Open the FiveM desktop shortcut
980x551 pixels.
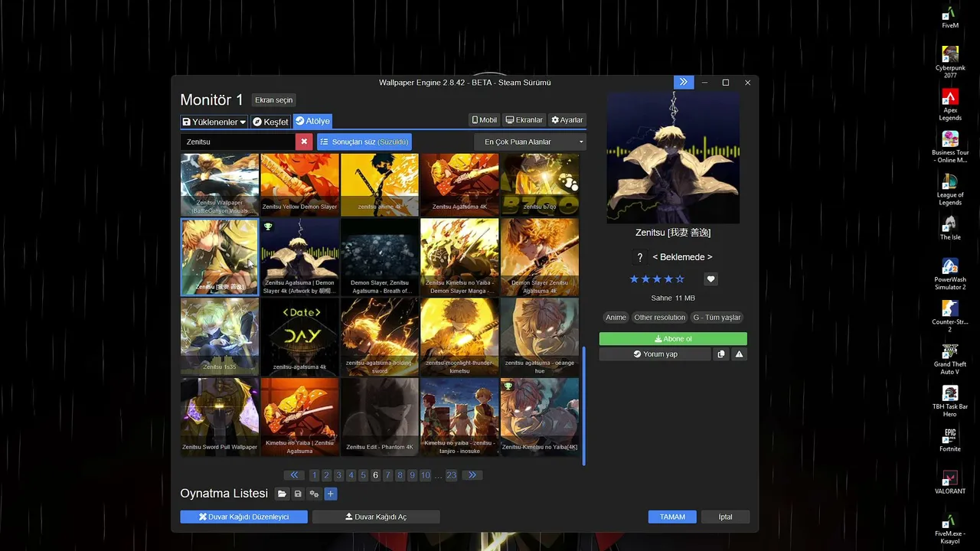(x=950, y=17)
